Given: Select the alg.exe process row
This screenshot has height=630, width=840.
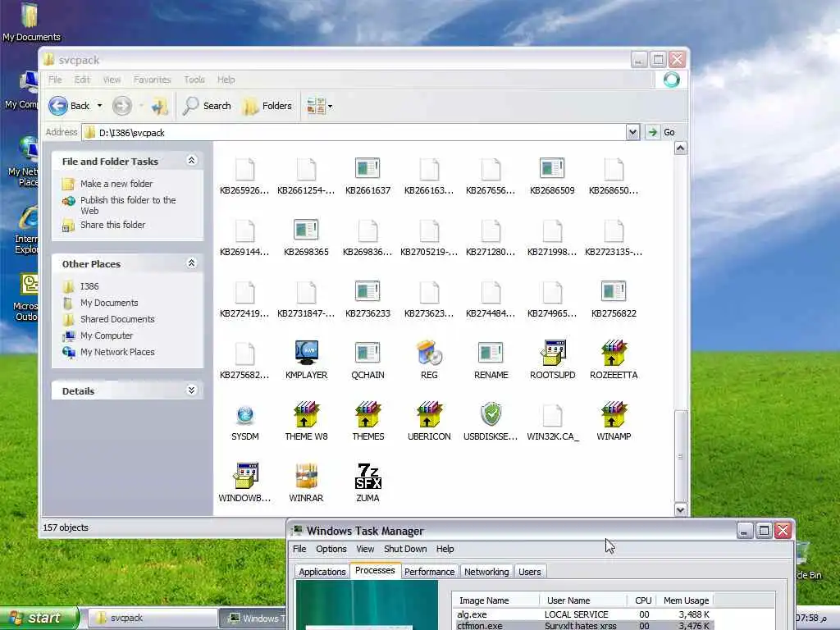Looking at the screenshot, I should pos(583,614).
